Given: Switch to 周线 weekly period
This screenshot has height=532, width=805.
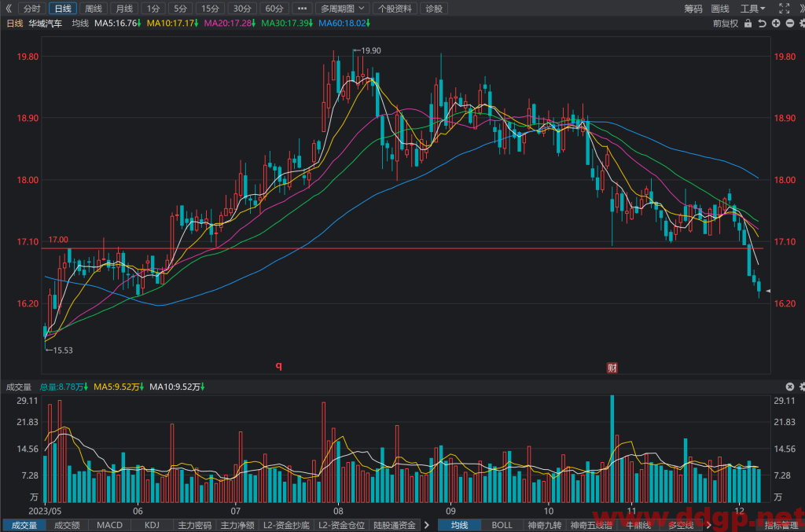Looking at the screenshot, I should tap(94, 9).
